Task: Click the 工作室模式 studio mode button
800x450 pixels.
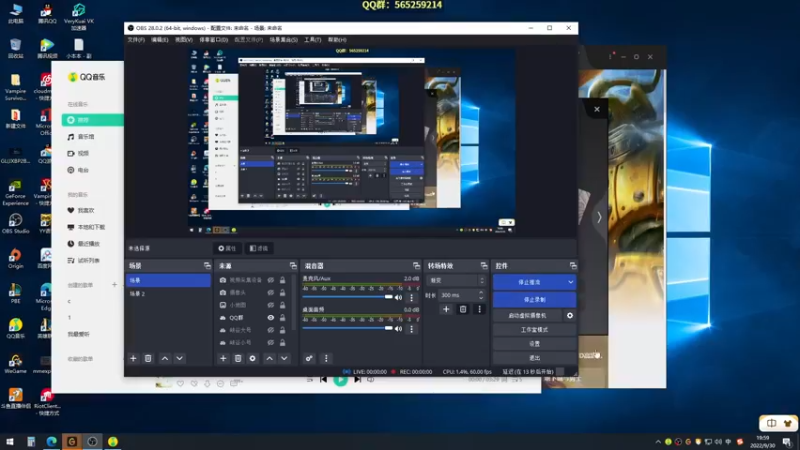Action: coord(534,329)
